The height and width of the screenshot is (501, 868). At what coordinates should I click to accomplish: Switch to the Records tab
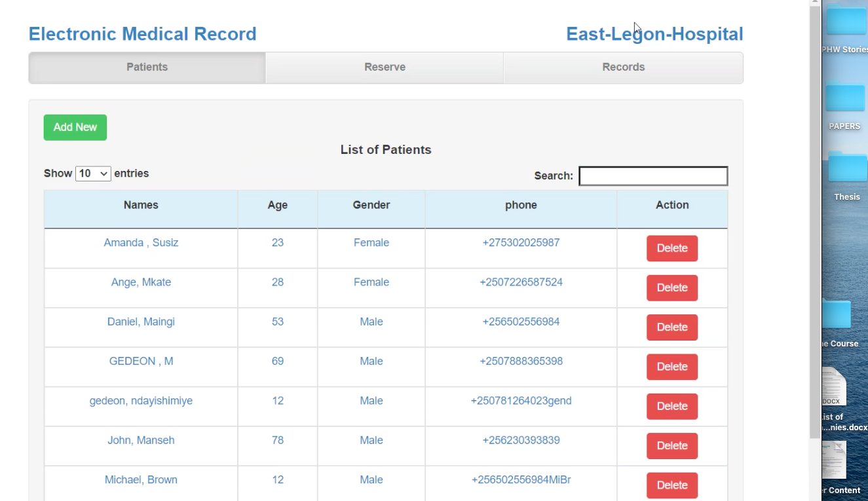(x=623, y=67)
